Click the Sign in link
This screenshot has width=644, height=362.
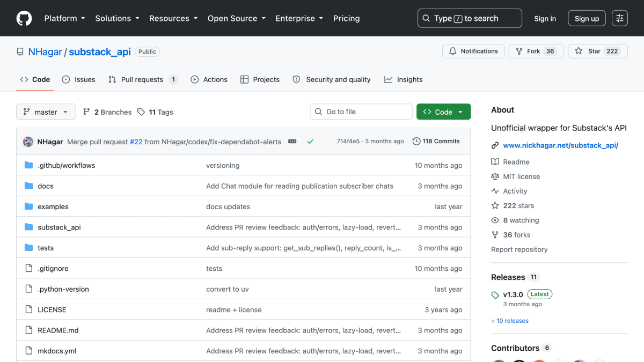click(x=545, y=18)
